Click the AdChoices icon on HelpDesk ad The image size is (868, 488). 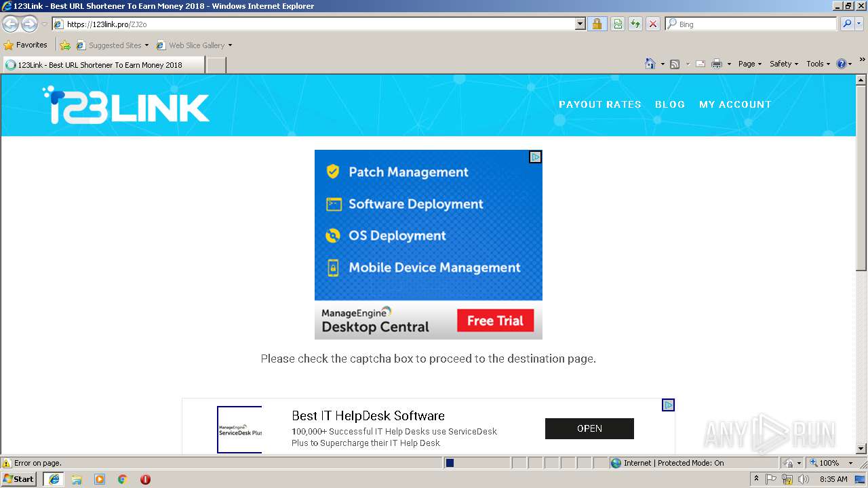[x=668, y=405]
